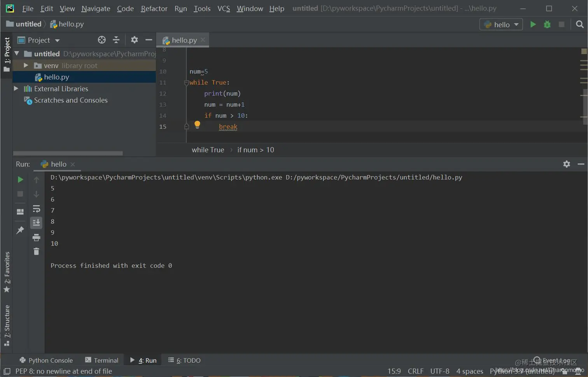Open the File menu

coord(28,8)
